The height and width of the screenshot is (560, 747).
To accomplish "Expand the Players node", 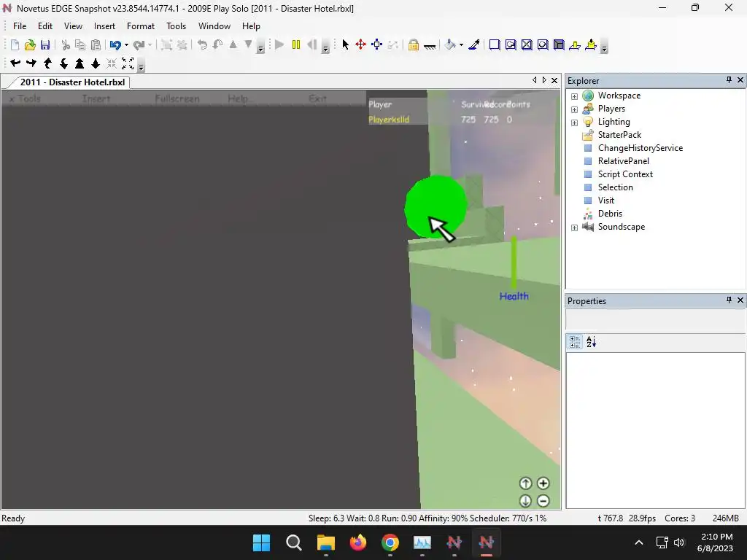I will pos(575,109).
